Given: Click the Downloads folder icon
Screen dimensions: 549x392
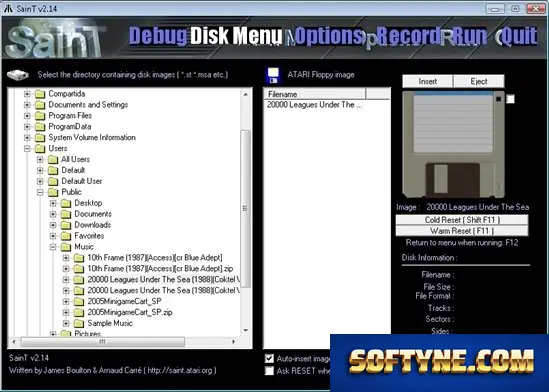Looking at the screenshot, I should [x=66, y=225].
